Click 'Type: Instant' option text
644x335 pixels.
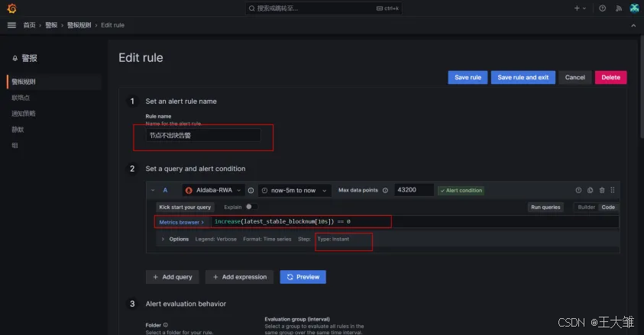(x=333, y=239)
